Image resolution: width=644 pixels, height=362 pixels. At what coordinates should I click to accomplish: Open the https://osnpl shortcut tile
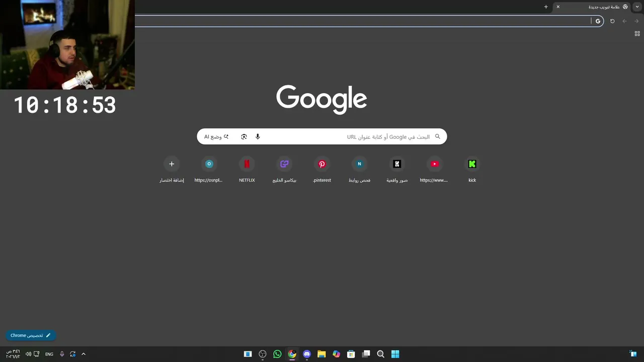pyautogui.click(x=209, y=170)
